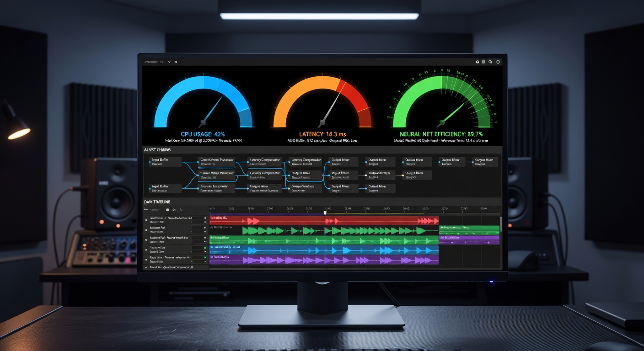The width and height of the screenshot is (644, 351).
Task: Toggle visibility of the Ambient Pad track
Action: point(146,230)
